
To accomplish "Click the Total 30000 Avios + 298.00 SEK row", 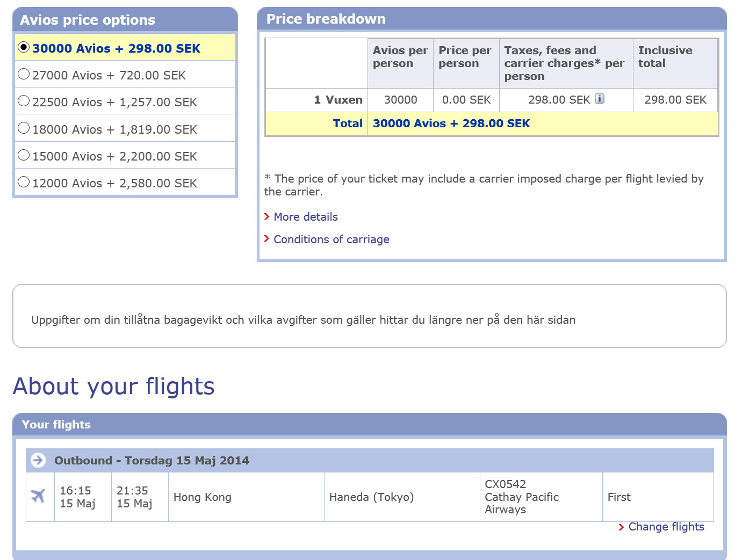I will pos(451,123).
